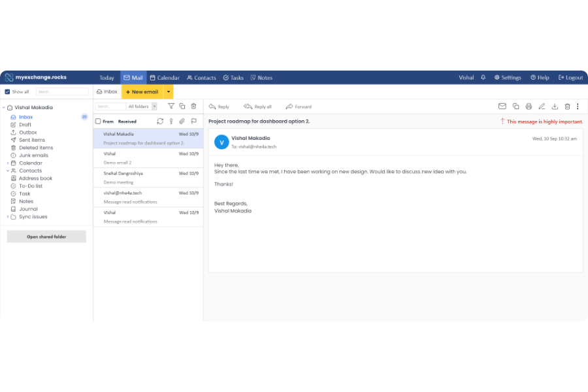Screen dimensions: 588x392
Task: Click the filter funnel icon in mail list
Action: [171, 106]
